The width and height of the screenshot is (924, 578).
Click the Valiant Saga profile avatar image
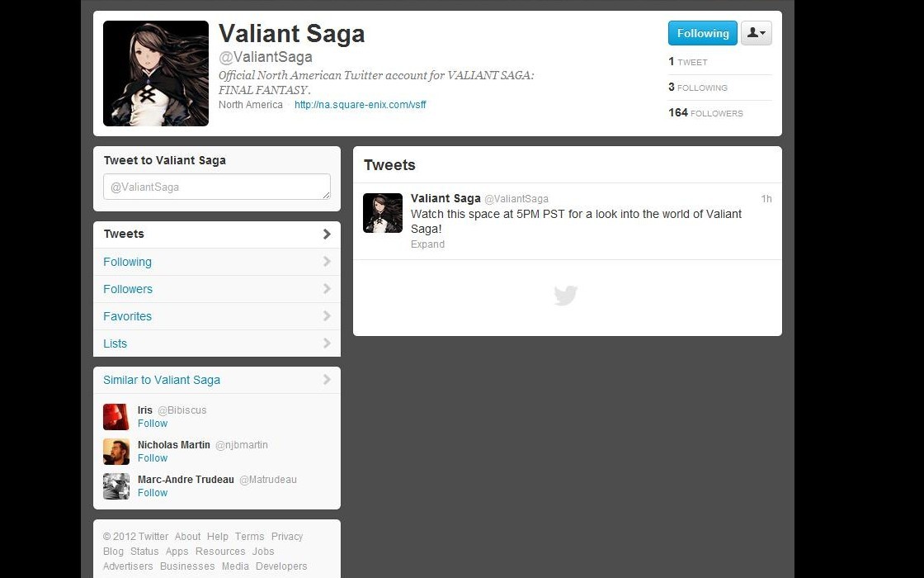click(x=155, y=73)
